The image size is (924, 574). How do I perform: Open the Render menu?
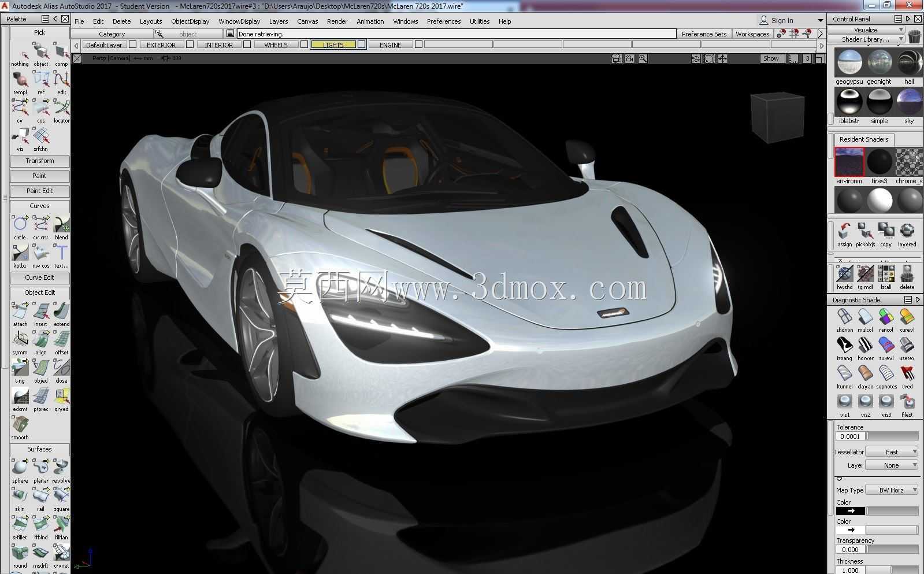[x=337, y=21]
